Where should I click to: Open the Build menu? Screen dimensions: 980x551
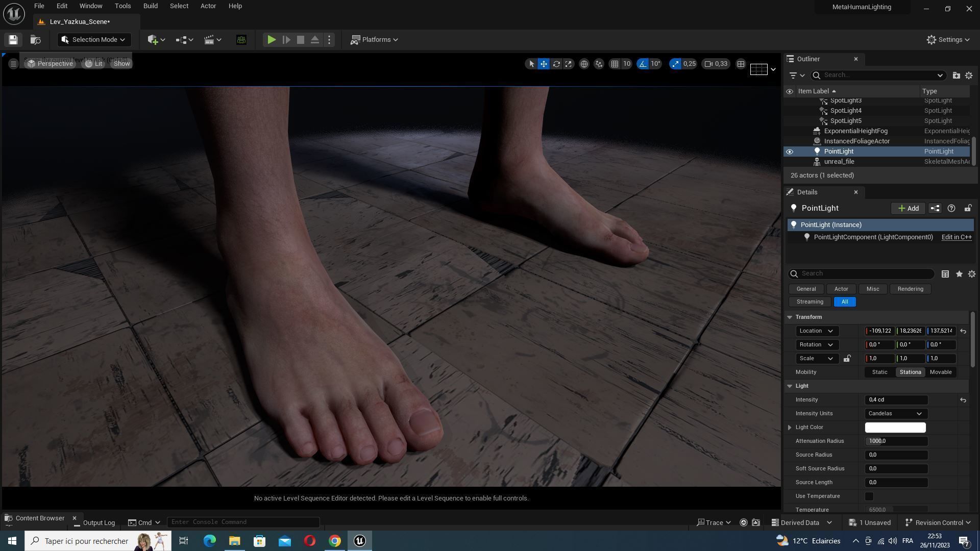(150, 6)
